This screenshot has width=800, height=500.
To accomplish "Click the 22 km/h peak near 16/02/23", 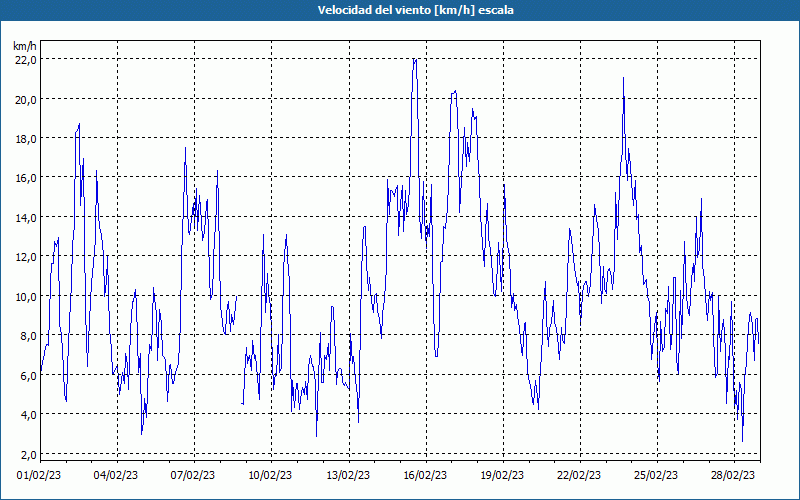I will 415,60.
